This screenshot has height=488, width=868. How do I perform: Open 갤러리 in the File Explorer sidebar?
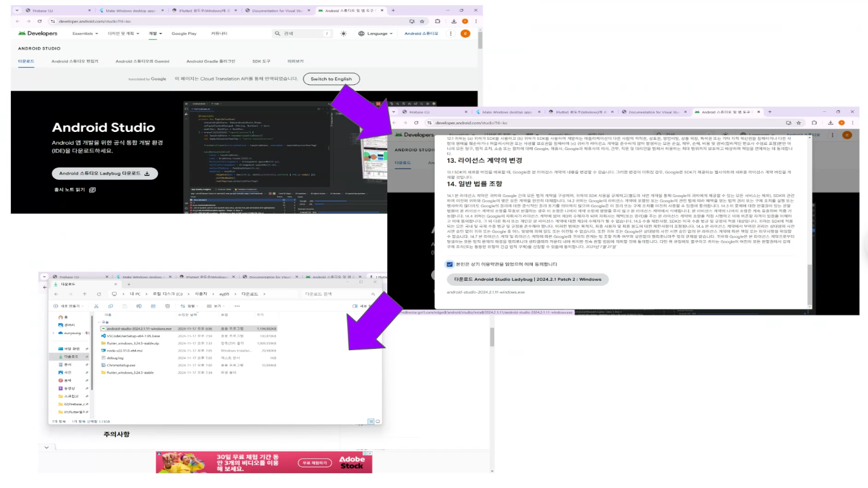point(67,325)
